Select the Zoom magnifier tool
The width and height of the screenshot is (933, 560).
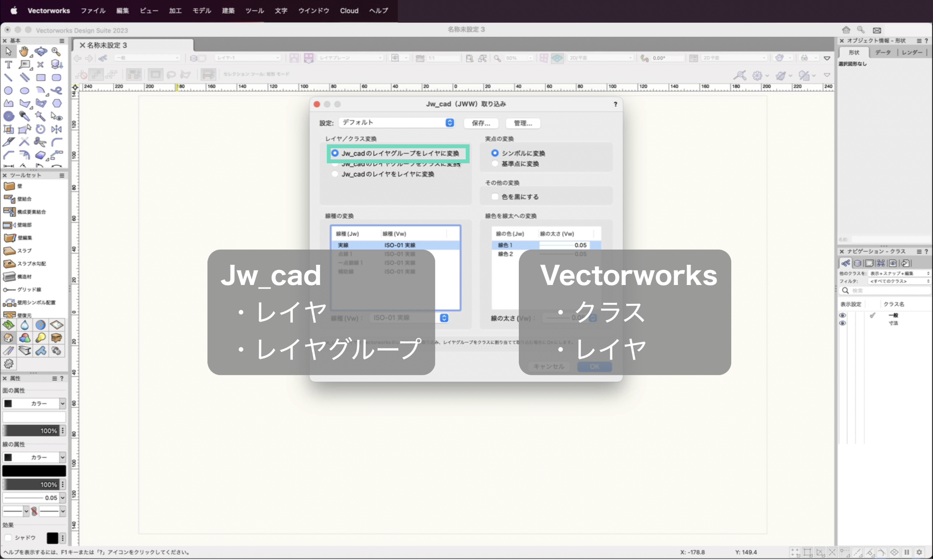[56, 51]
